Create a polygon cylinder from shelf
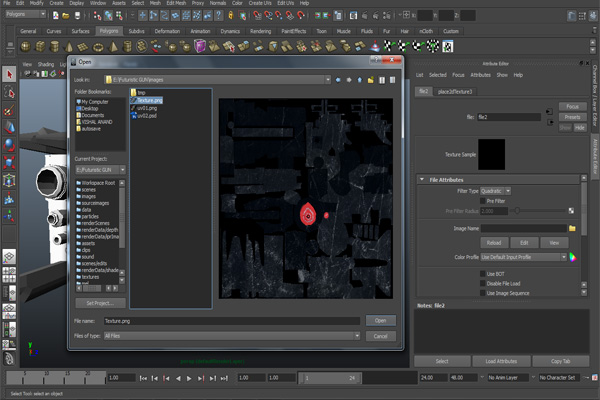 point(55,47)
